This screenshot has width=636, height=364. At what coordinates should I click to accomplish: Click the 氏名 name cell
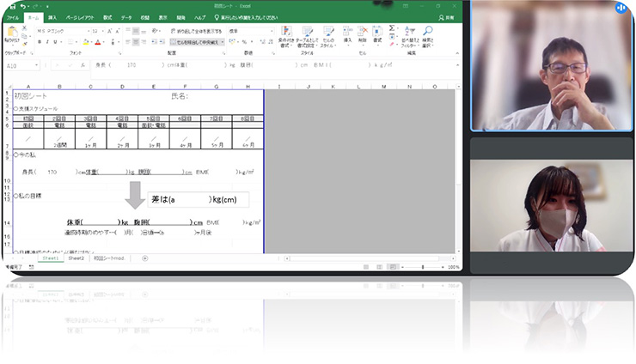(x=180, y=96)
